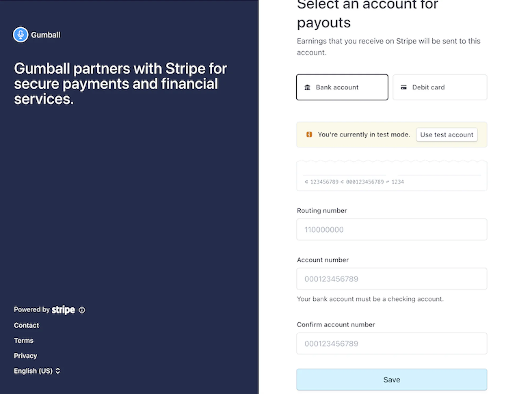
Task: Focus the Confirm account number field
Action: pos(392,344)
